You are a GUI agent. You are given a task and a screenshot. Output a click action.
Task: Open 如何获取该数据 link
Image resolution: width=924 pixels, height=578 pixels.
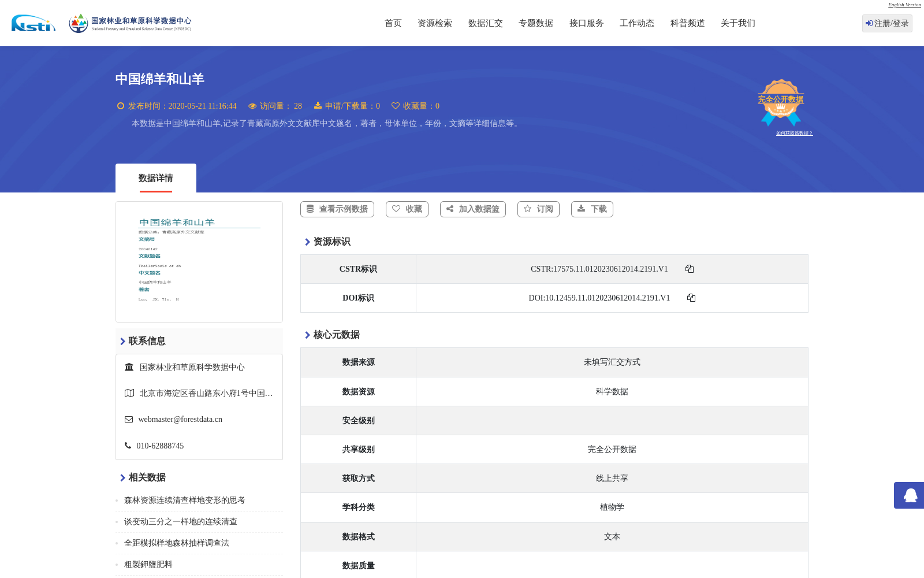pos(794,134)
